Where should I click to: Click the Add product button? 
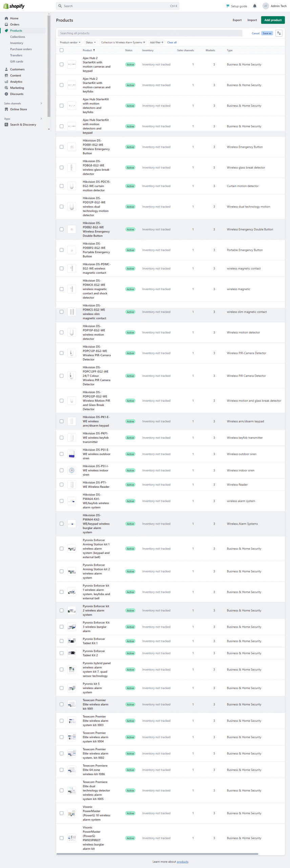[x=273, y=20]
